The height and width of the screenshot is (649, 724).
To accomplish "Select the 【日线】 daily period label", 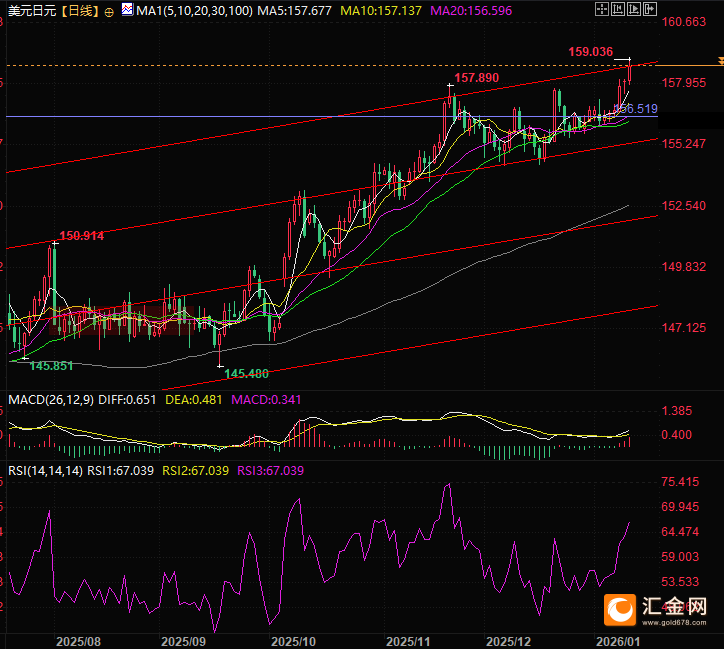I will coord(76,10).
